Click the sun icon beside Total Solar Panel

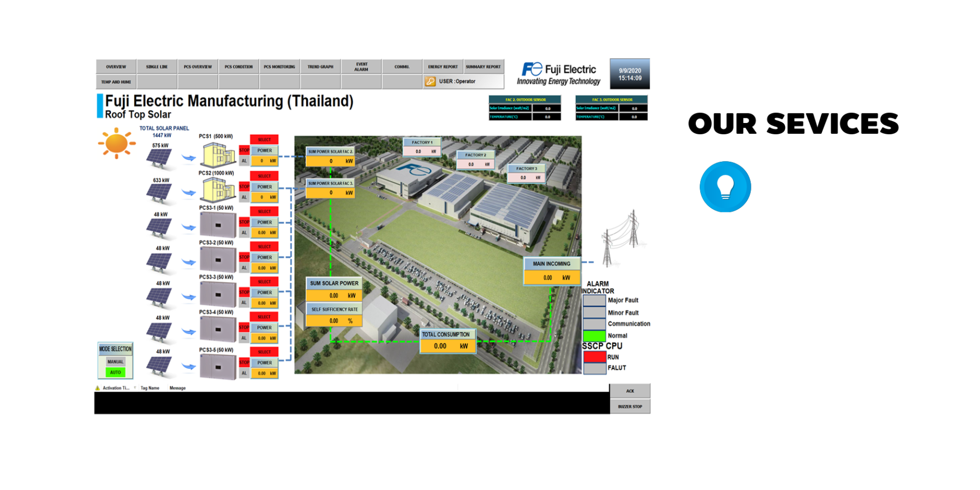[116, 143]
